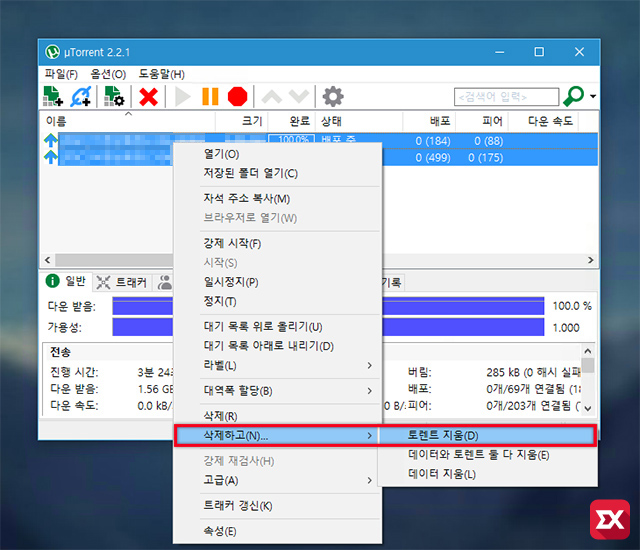Sort by the 이름 column header
The width and height of the screenshot is (640, 550).
point(128,121)
